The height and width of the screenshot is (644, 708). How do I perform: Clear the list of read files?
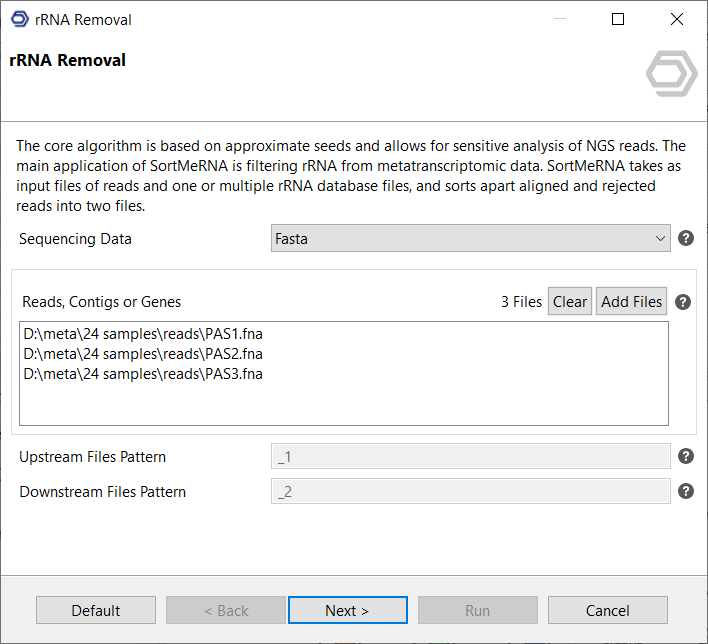[570, 302]
